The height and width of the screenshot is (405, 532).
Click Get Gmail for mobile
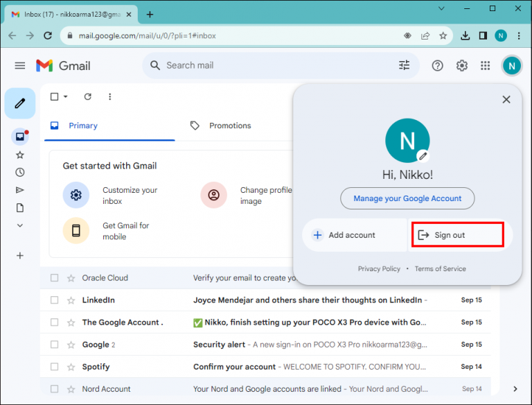[x=106, y=231]
